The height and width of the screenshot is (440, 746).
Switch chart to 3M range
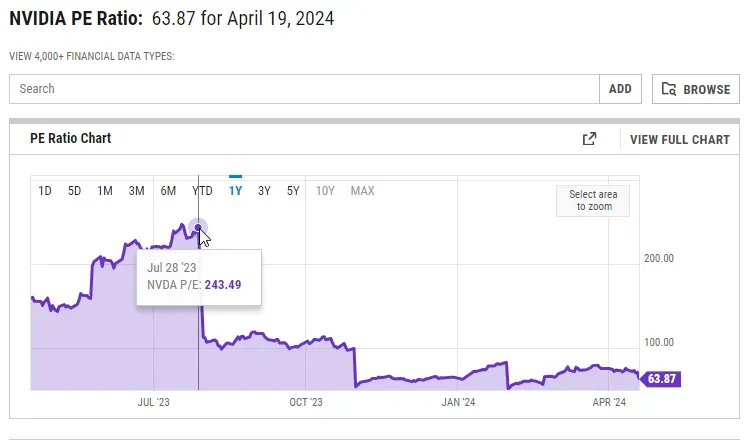[x=137, y=191]
